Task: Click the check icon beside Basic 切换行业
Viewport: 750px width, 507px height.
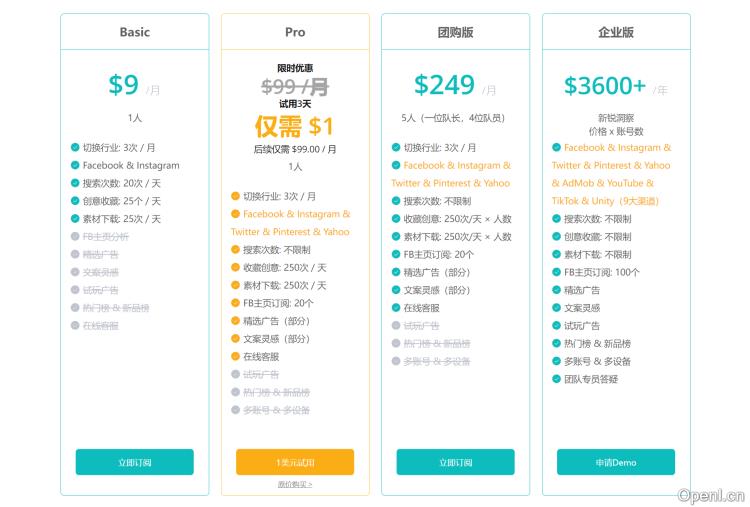Action: (75, 148)
